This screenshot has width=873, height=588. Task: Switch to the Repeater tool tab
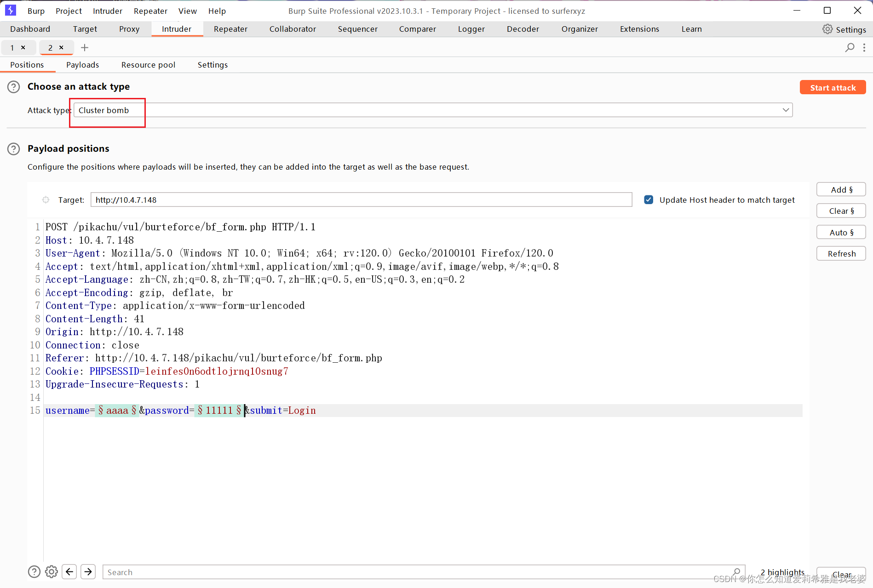coord(230,29)
